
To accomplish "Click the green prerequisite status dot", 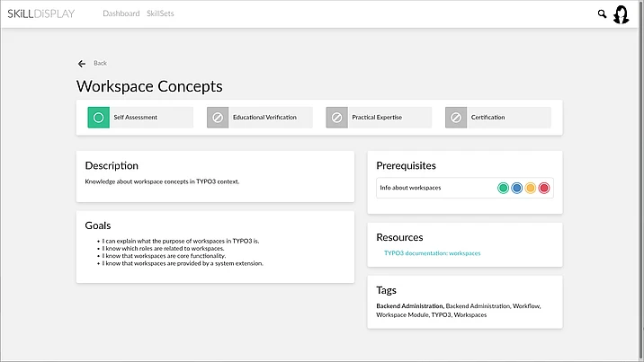I will (504, 188).
